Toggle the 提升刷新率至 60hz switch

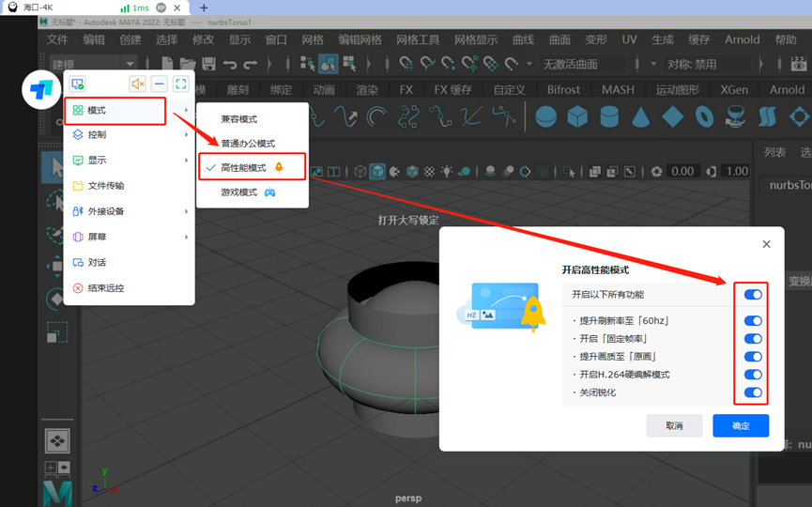(752, 321)
